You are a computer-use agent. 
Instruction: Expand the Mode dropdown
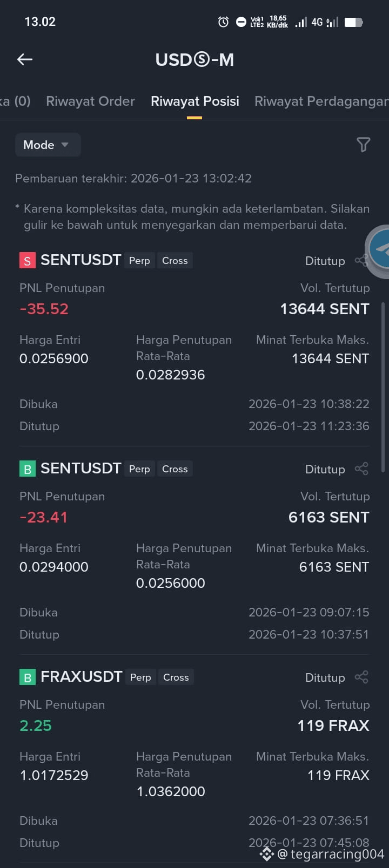pos(48,145)
